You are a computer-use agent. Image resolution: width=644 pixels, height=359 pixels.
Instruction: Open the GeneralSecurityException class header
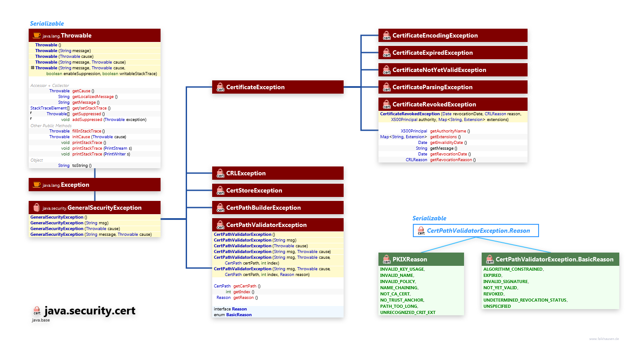pyautogui.click(x=94, y=208)
